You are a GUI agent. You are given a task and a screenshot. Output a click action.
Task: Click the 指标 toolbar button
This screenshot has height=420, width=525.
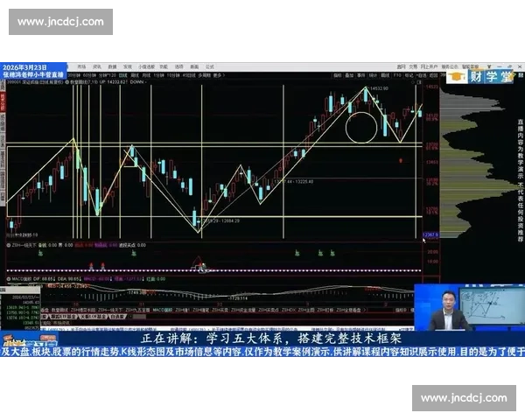(x=338, y=75)
